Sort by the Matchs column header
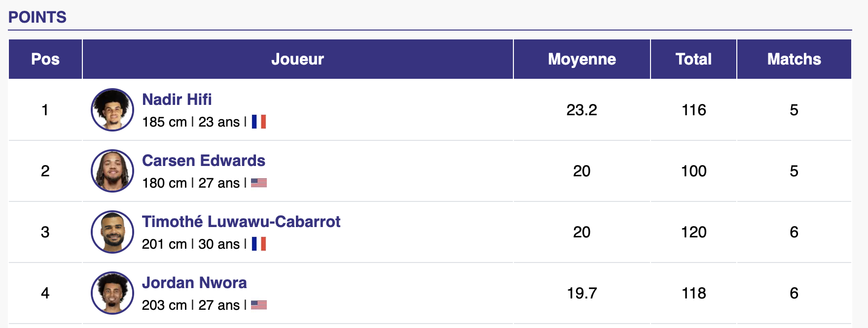 click(794, 59)
